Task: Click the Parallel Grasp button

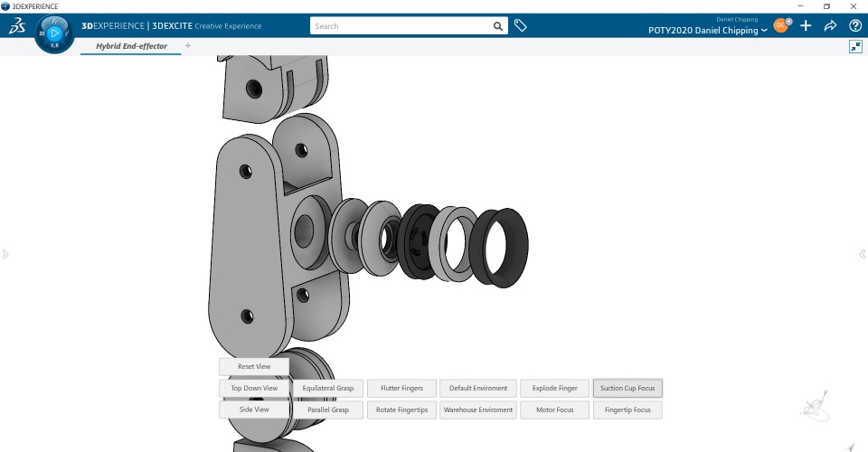Action: pos(327,410)
